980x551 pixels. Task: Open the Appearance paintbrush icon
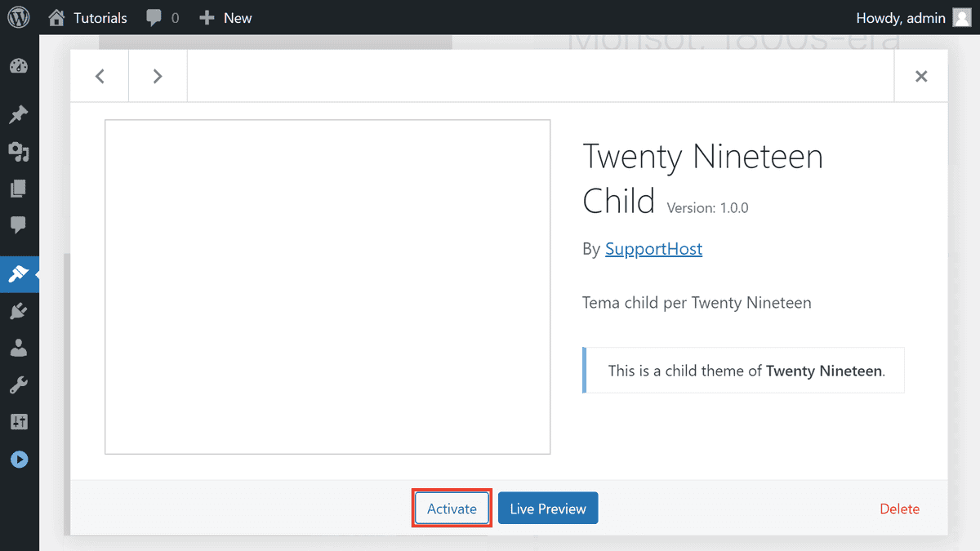click(19, 273)
